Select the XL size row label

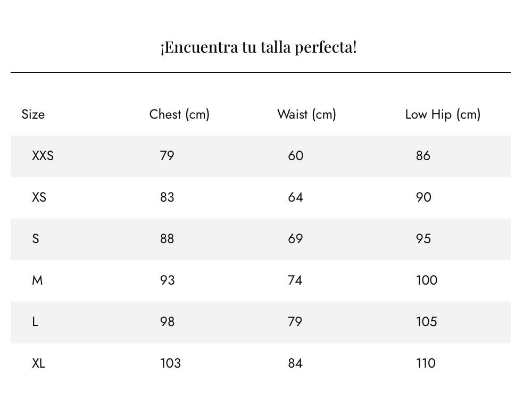pos(38,363)
